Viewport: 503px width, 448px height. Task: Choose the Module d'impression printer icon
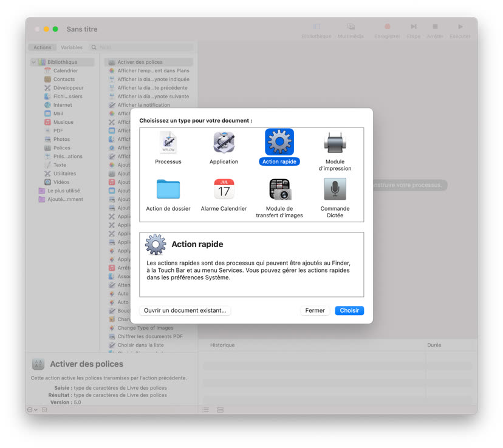[x=335, y=143]
